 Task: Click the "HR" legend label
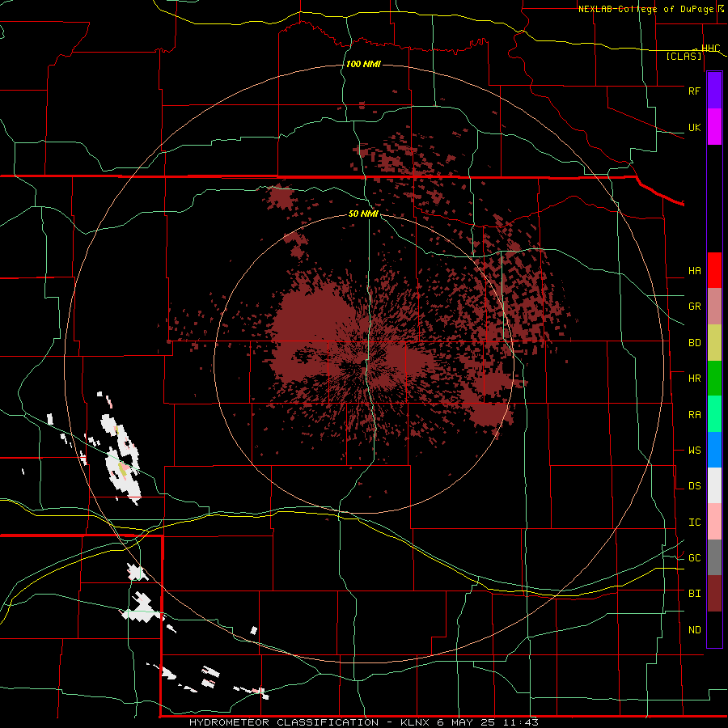pyautogui.click(x=694, y=379)
